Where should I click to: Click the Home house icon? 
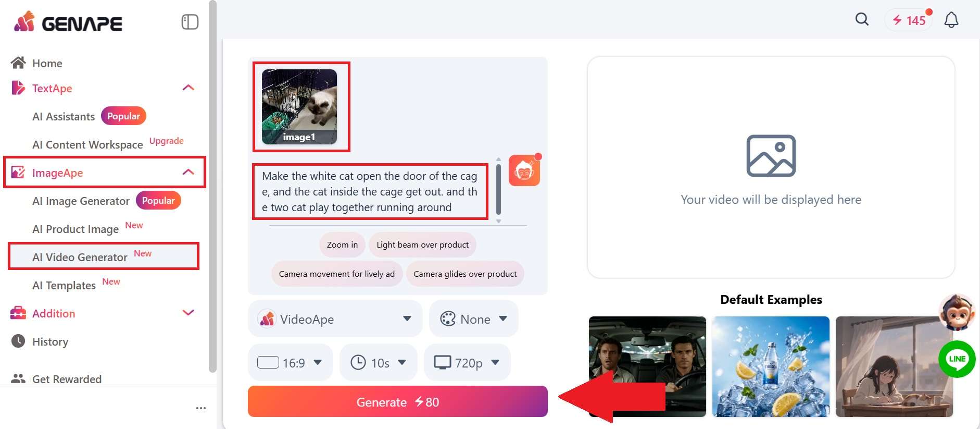[18, 63]
